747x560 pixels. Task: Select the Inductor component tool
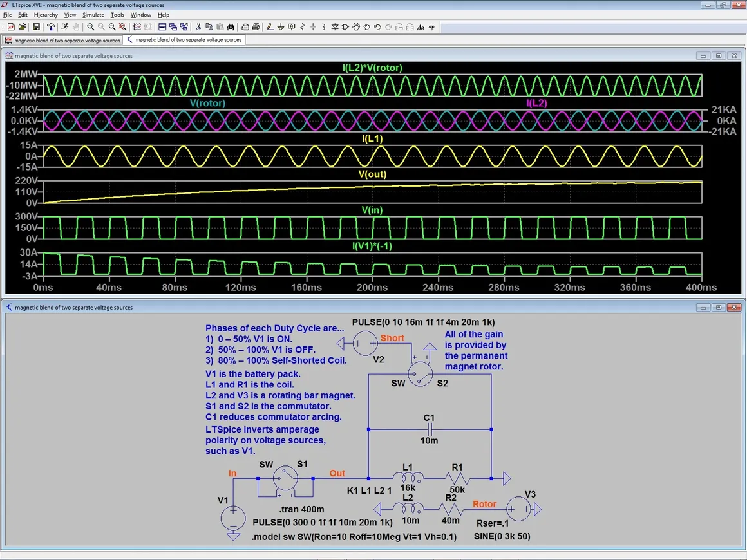[324, 27]
